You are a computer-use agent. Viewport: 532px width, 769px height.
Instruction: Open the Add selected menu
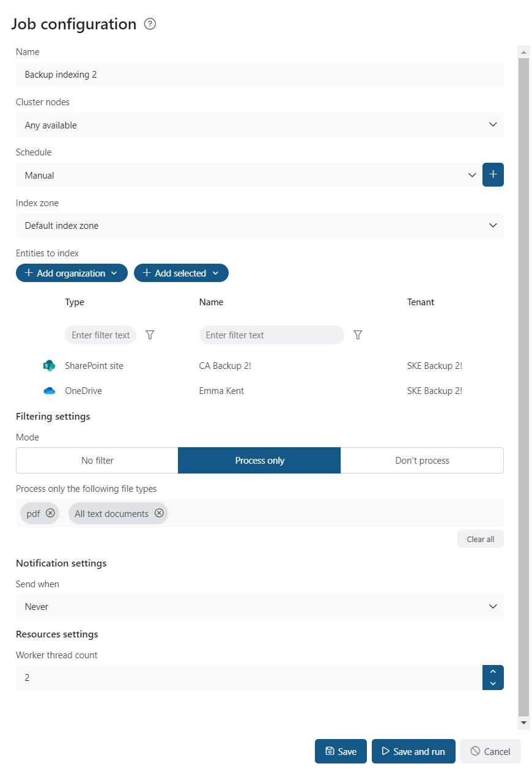point(181,273)
